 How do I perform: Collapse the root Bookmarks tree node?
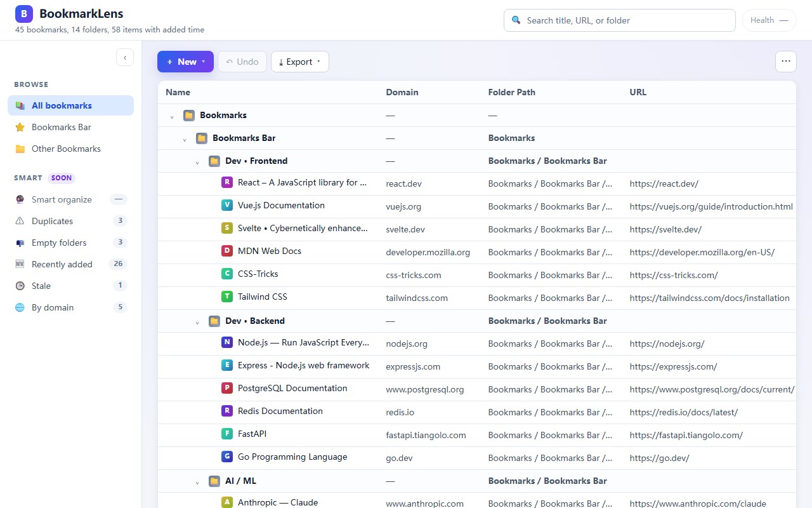click(172, 117)
